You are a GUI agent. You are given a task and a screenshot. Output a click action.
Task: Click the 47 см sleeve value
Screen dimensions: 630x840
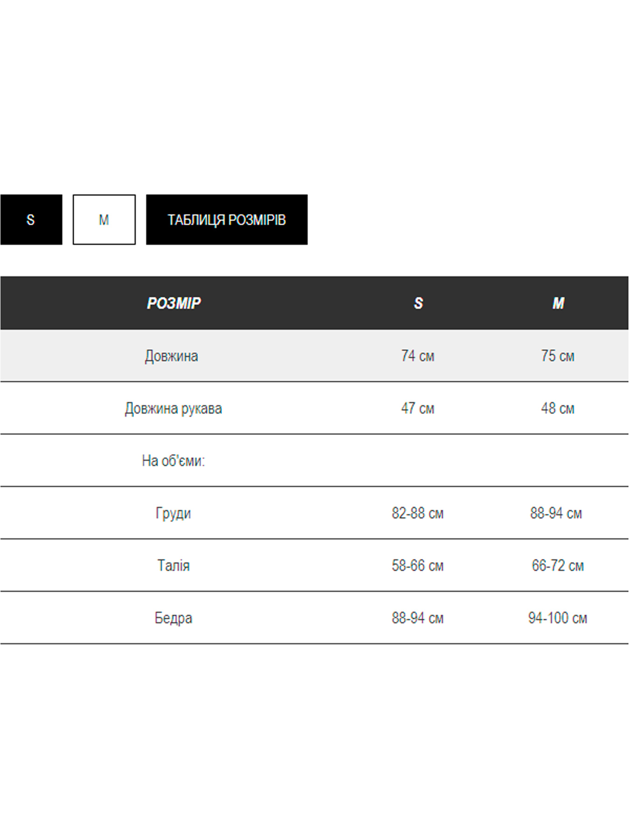[x=418, y=408]
